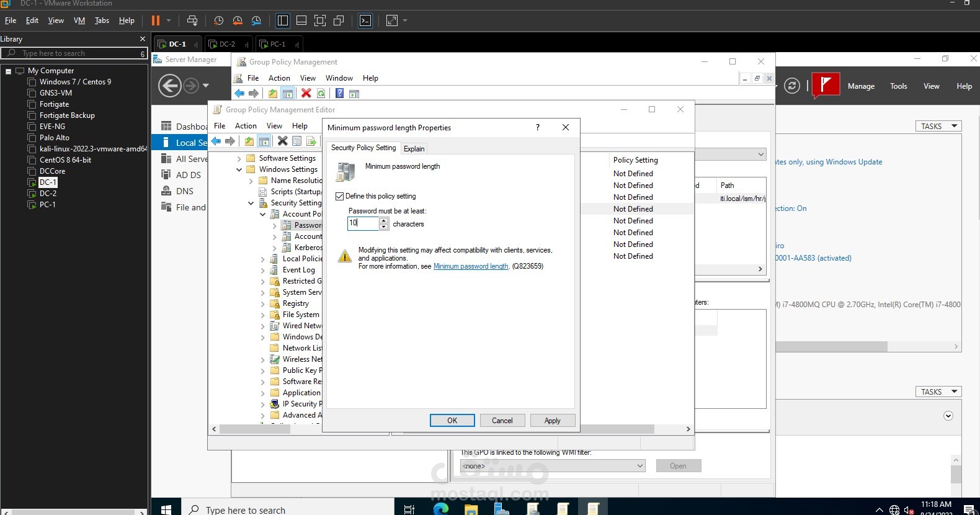
Task: Click VMware send Ctrl+Alt+Del icon
Action: click(x=192, y=20)
